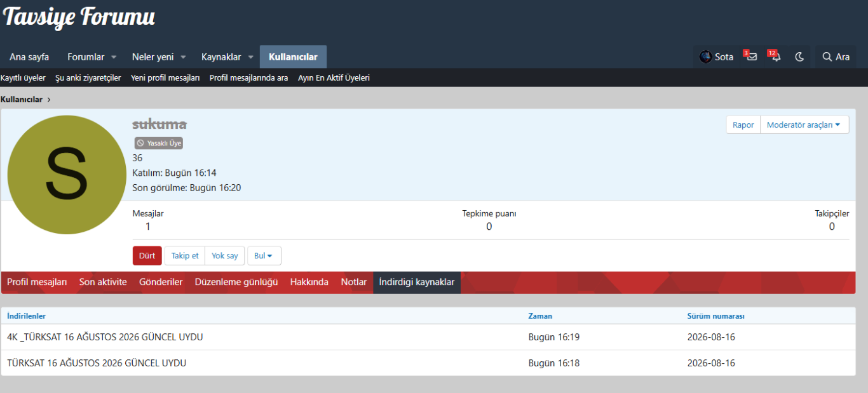
Task: Expand the Forumlar dropdown arrow
Action: [114, 57]
